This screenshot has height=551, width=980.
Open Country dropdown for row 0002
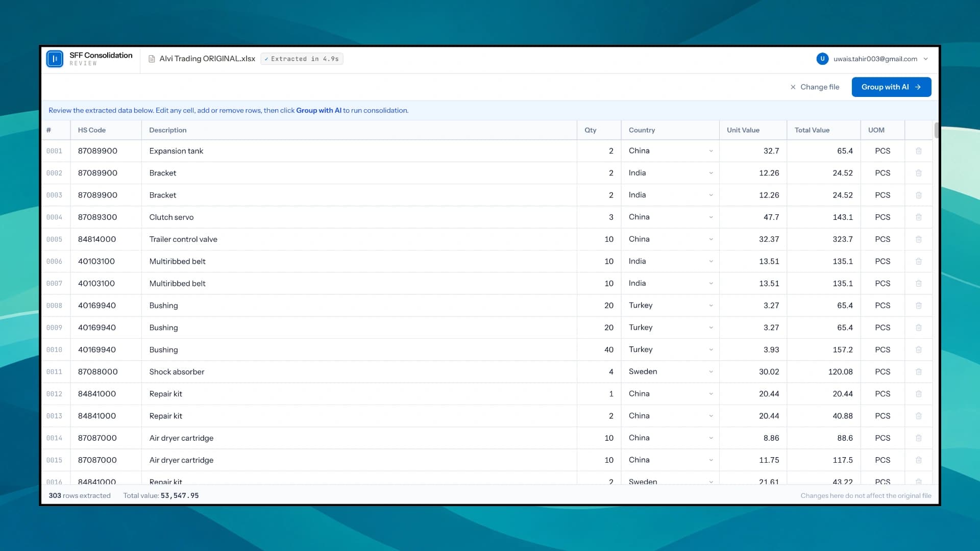click(x=670, y=173)
